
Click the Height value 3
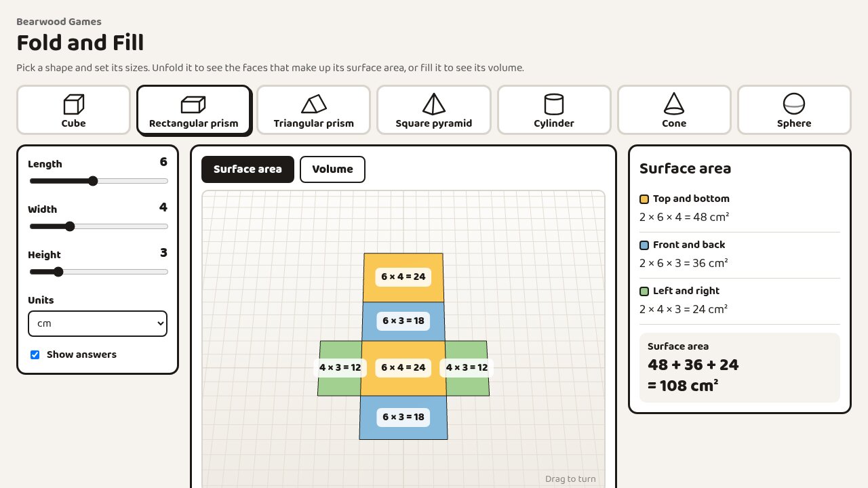pos(163,253)
